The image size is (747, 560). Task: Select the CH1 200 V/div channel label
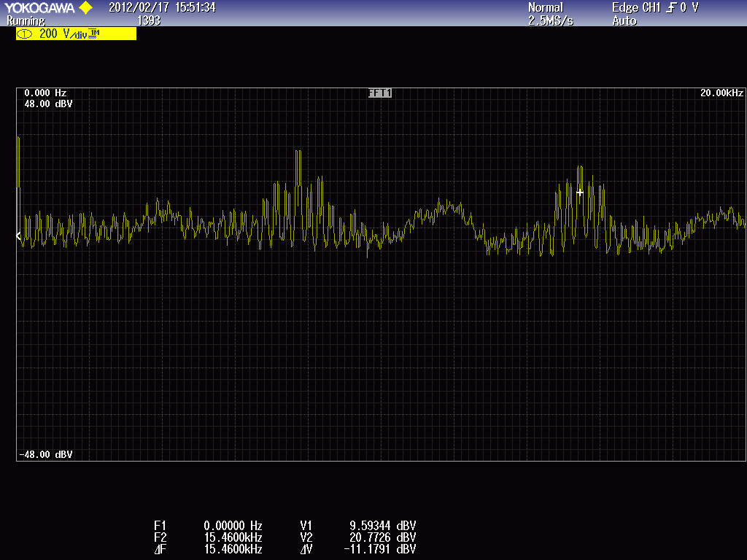click(76, 34)
